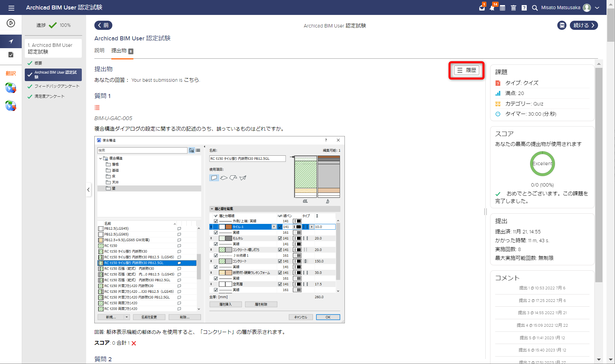Select the 提出物 tab
The height and width of the screenshot is (364, 615).
(122, 51)
